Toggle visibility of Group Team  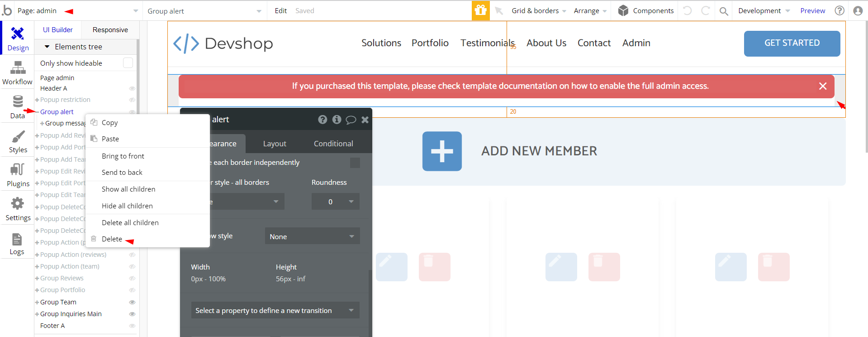click(132, 302)
